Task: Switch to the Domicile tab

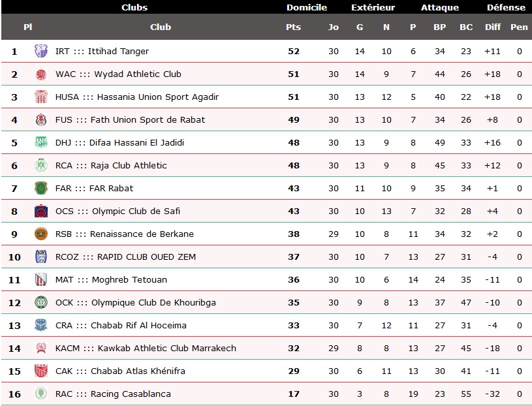Action: pos(307,7)
